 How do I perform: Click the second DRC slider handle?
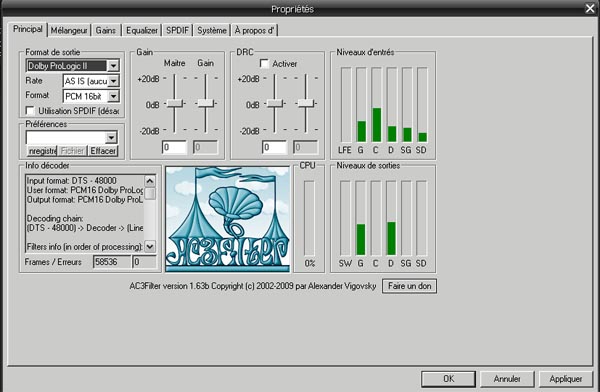306,103
